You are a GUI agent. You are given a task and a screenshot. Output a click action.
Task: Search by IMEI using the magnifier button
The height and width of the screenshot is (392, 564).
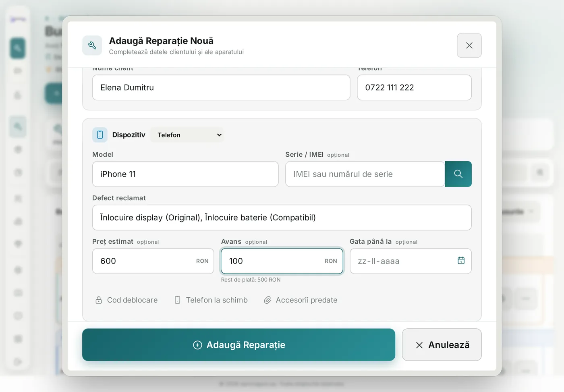(x=458, y=174)
